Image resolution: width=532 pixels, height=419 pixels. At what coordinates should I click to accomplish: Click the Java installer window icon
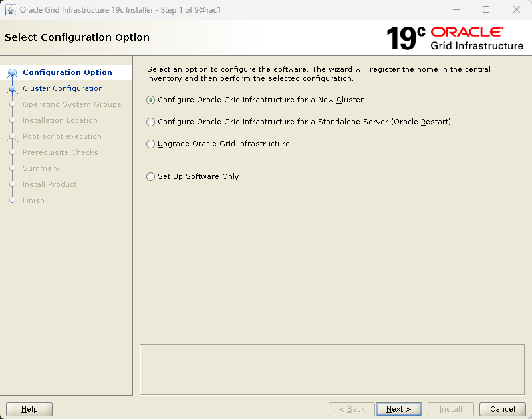11,10
